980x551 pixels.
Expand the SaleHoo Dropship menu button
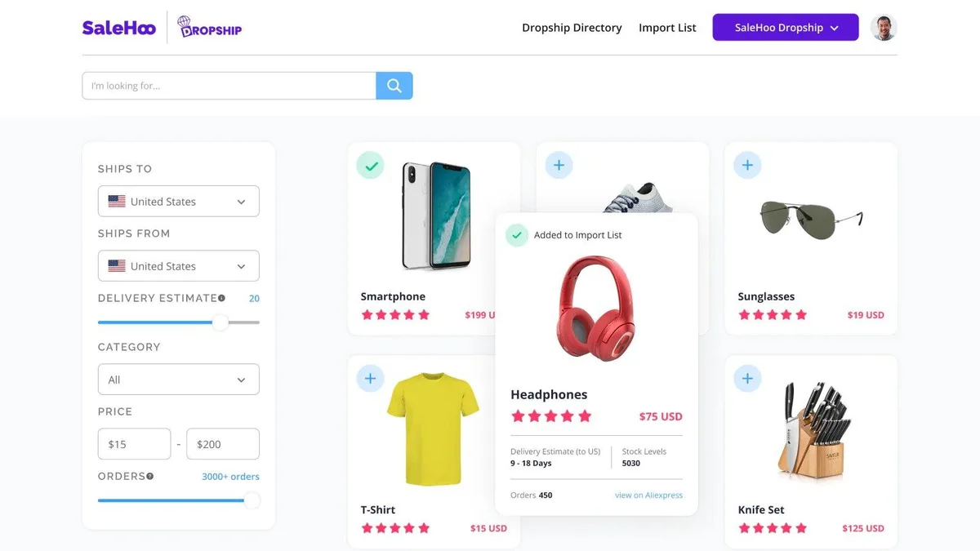pyautogui.click(x=786, y=28)
